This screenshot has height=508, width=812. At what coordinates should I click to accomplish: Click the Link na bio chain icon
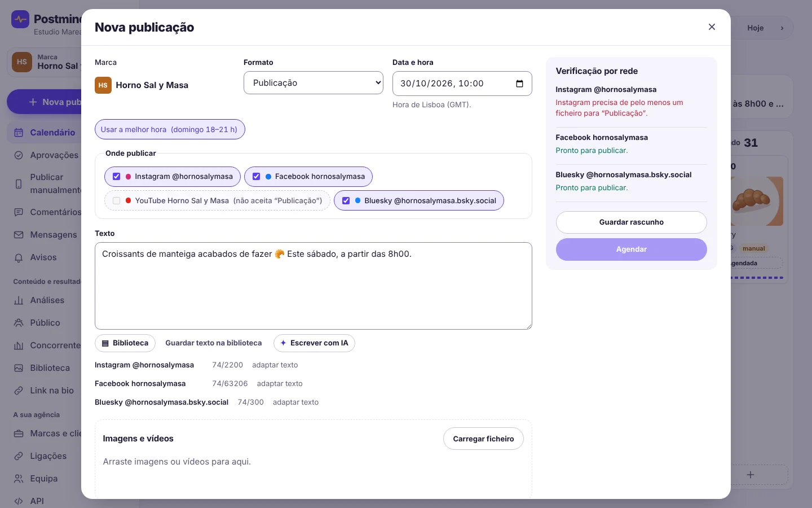(19, 391)
